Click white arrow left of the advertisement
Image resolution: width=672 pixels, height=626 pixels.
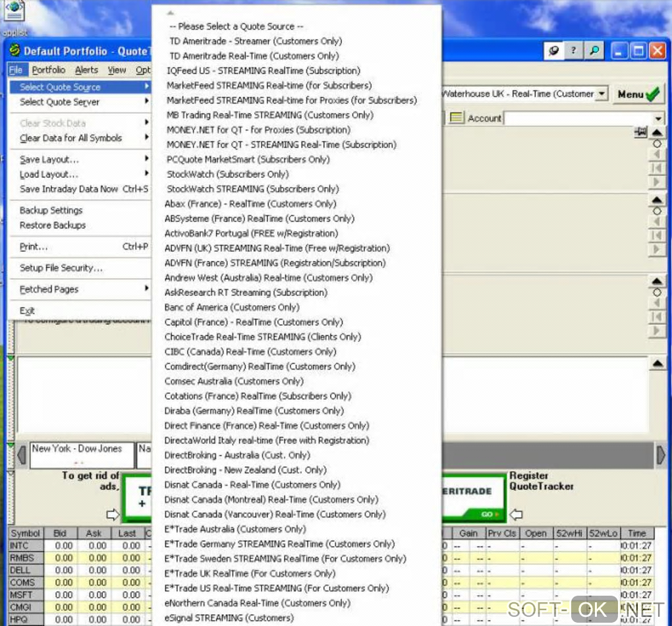tap(113, 514)
